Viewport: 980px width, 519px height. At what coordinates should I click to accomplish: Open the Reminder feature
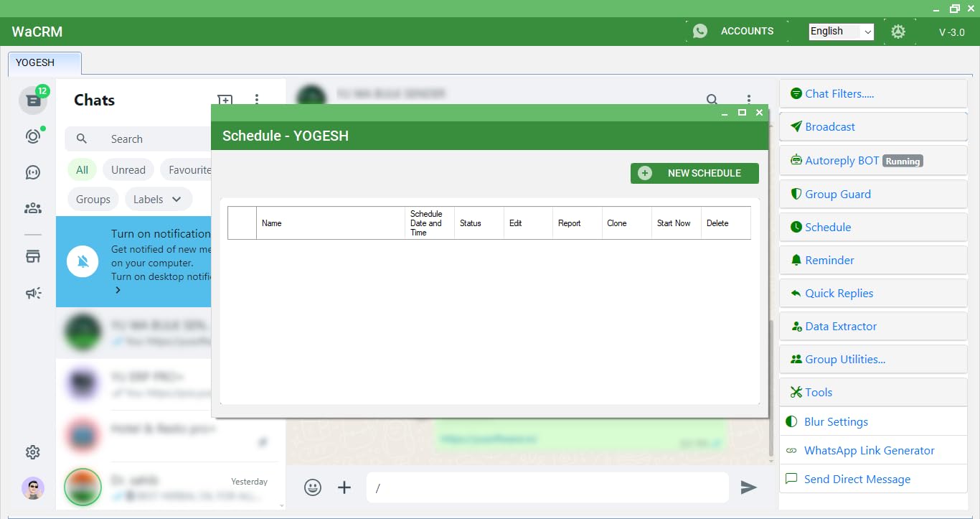point(873,260)
